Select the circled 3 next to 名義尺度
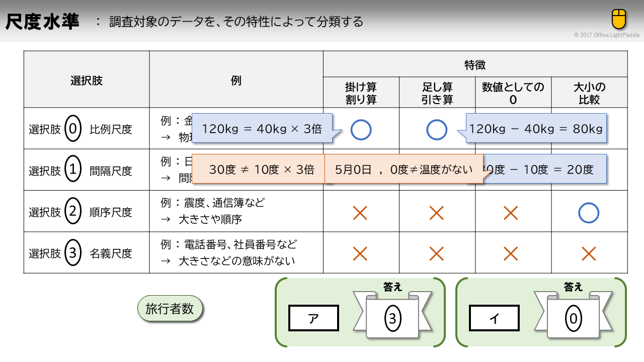644x362 pixels. (73, 253)
